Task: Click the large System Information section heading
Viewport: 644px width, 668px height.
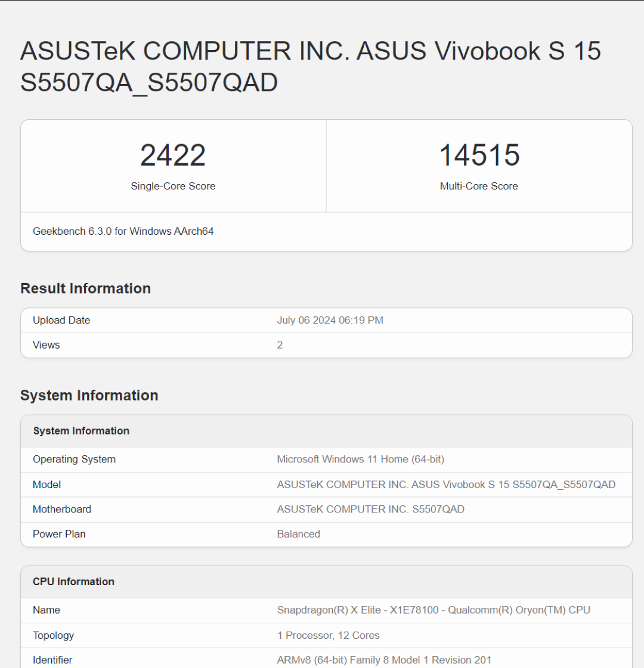Action: coord(89,396)
